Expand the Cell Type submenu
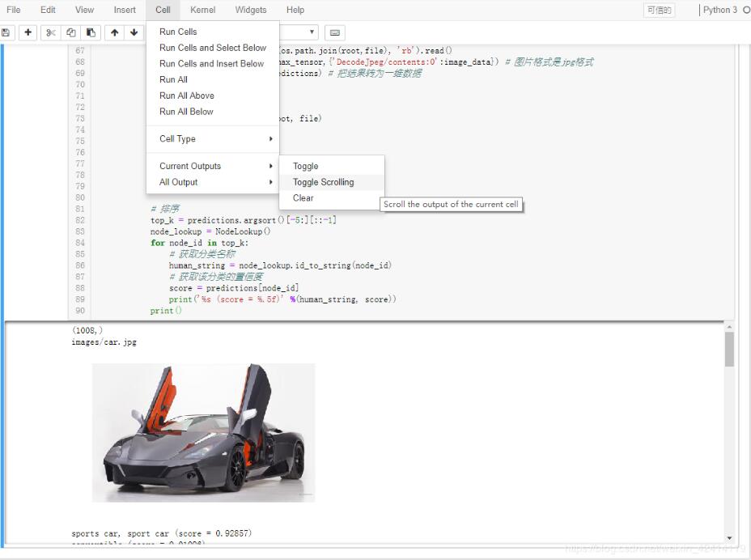 (x=176, y=138)
